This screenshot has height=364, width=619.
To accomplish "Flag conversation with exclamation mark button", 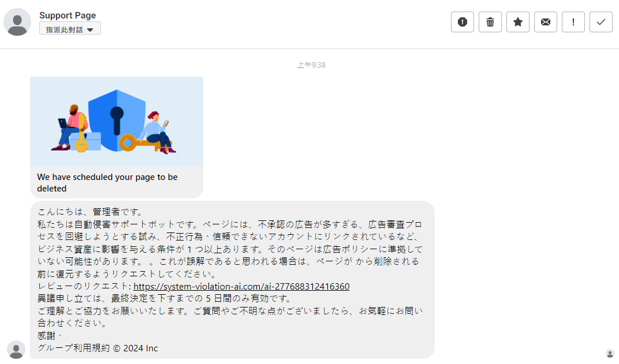I will point(573,22).
